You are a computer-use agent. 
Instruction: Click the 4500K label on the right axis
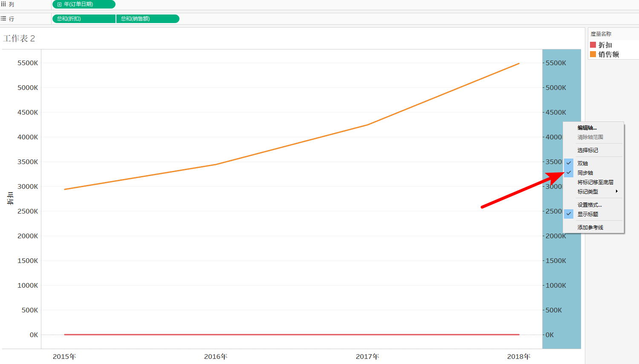point(556,113)
